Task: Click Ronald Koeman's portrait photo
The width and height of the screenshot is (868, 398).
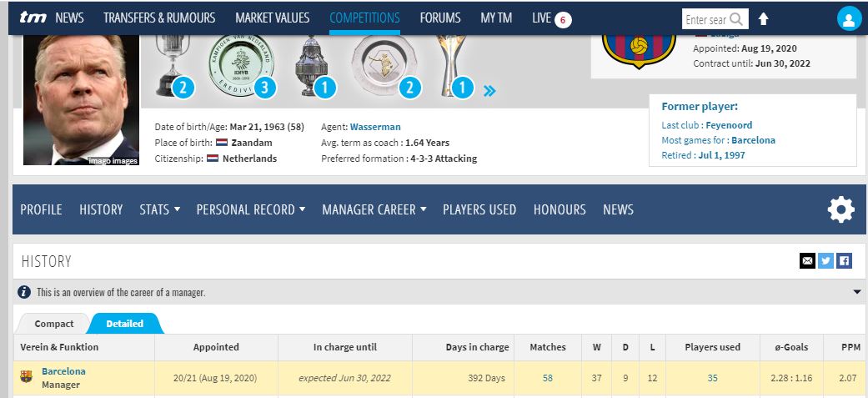Action: [x=82, y=100]
